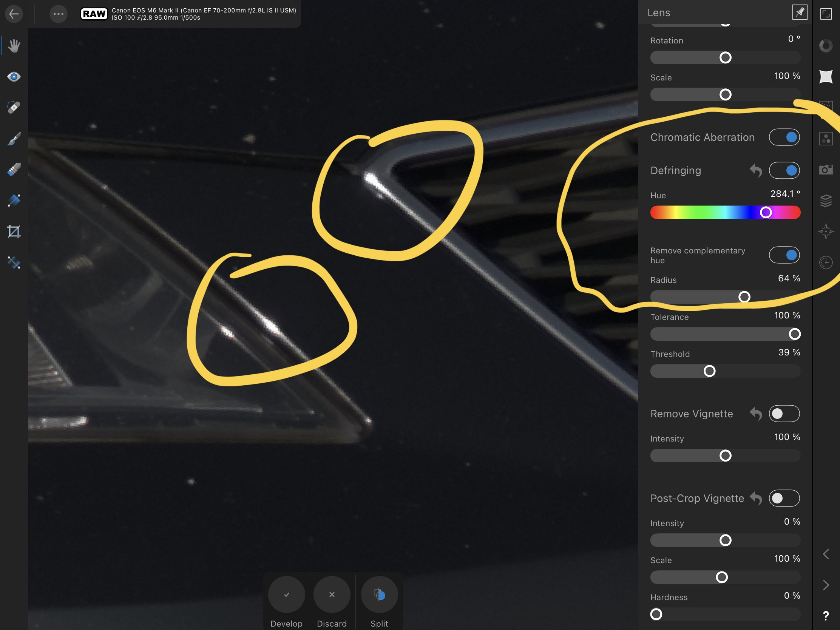Enable the Remove Vignette switch
The image size is (840, 630).
pyautogui.click(x=784, y=414)
